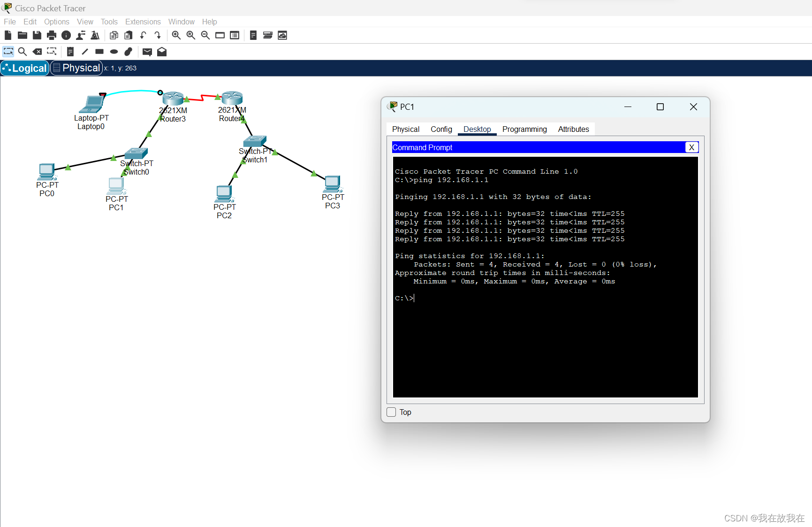812x527 pixels.
Task: Click inside the command prompt terminal
Action: 545,277
